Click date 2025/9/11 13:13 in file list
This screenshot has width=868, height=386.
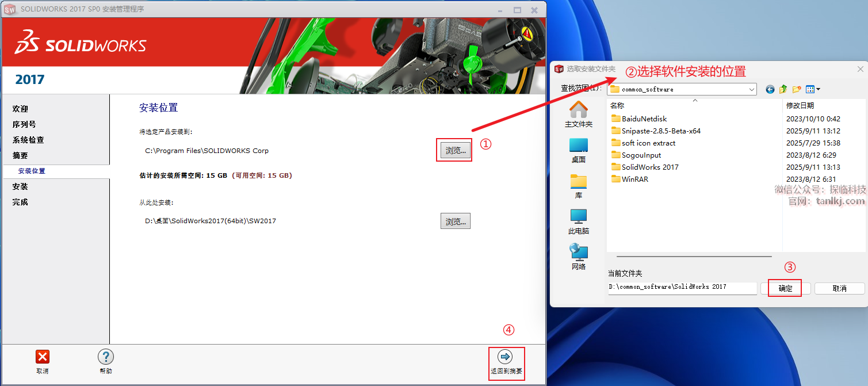813,167
